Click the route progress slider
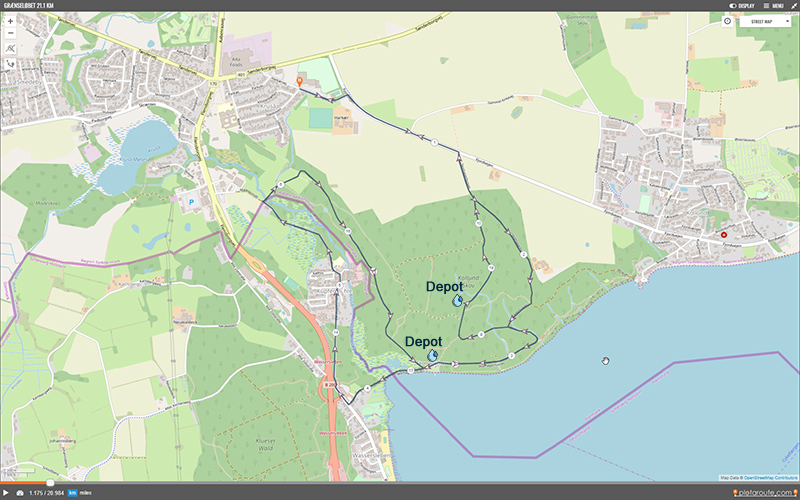 pos(50,484)
